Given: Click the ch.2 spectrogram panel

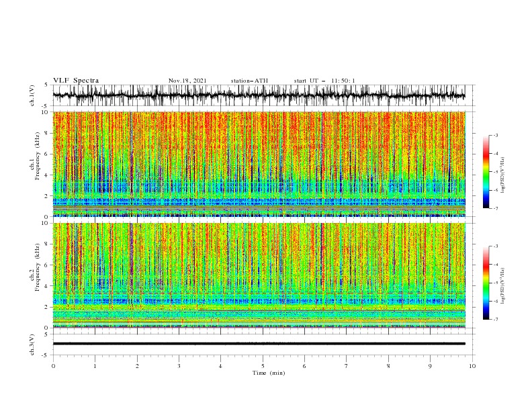Looking at the screenshot, I should coord(259,275).
